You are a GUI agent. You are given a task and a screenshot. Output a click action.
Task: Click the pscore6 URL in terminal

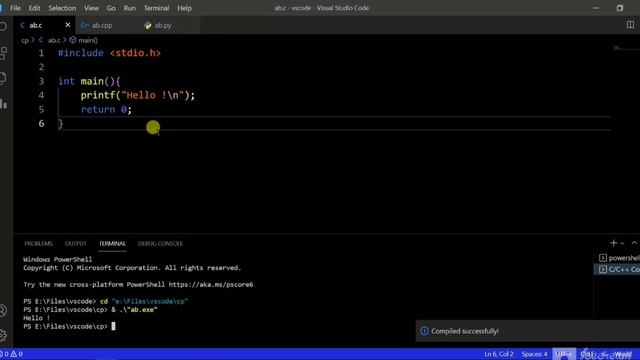pyautogui.click(x=211, y=284)
